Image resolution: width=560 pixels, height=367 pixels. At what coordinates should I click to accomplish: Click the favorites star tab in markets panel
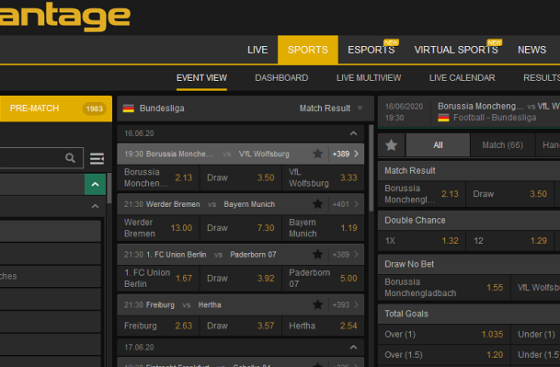391,145
